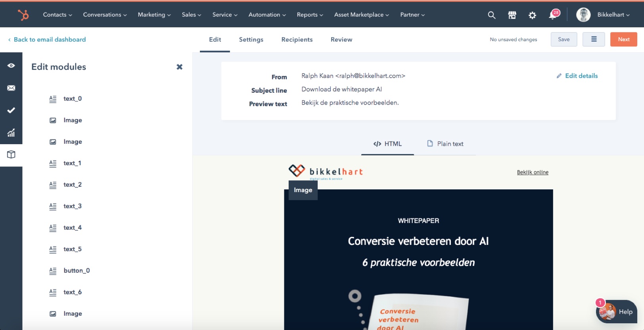Click the Save button
This screenshot has height=330, width=644.
click(x=564, y=39)
